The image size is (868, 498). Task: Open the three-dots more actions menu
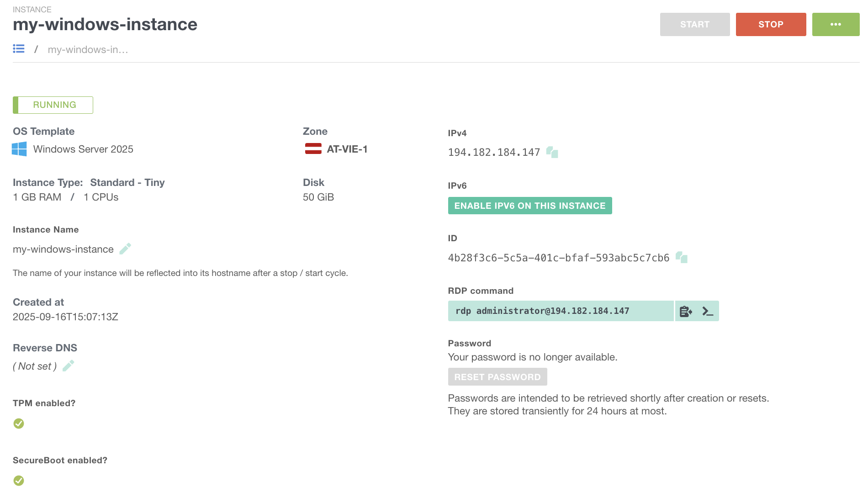(836, 24)
